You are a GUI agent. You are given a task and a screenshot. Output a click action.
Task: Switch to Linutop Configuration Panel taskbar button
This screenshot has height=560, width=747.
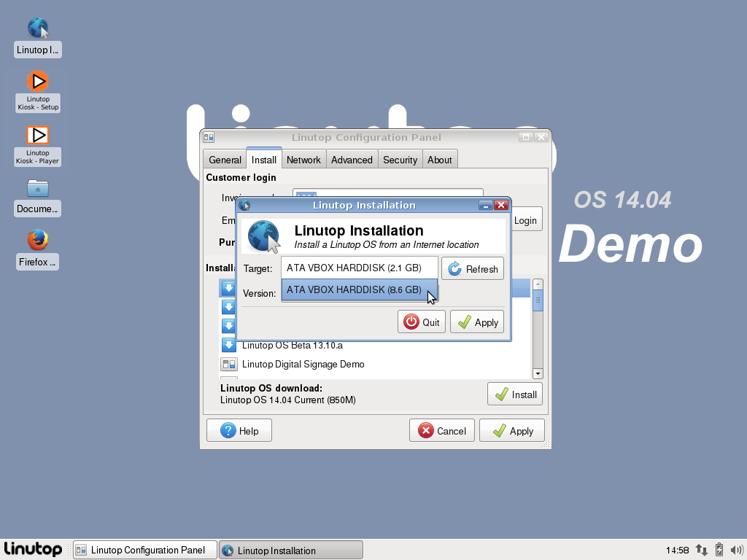pos(145,550)
